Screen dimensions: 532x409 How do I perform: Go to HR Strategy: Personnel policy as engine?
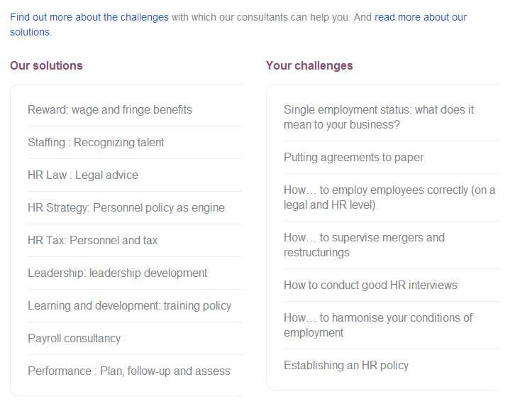[126, 207]
